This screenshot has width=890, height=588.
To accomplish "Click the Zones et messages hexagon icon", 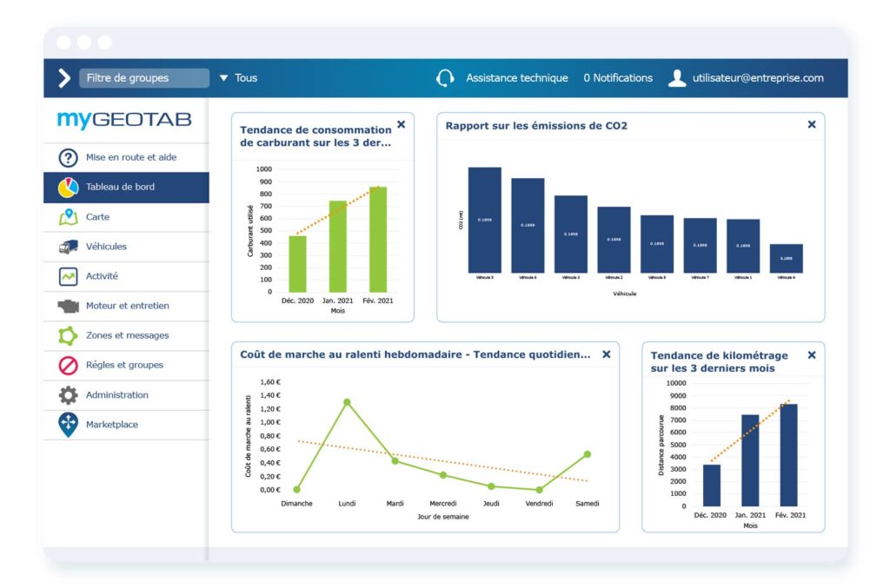I will pos(68,335).
